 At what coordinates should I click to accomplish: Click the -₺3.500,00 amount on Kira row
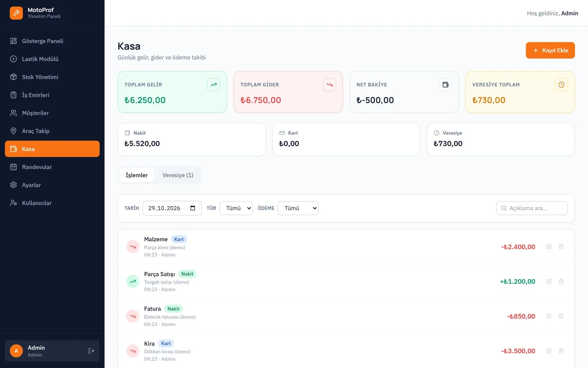pos(518,351)
